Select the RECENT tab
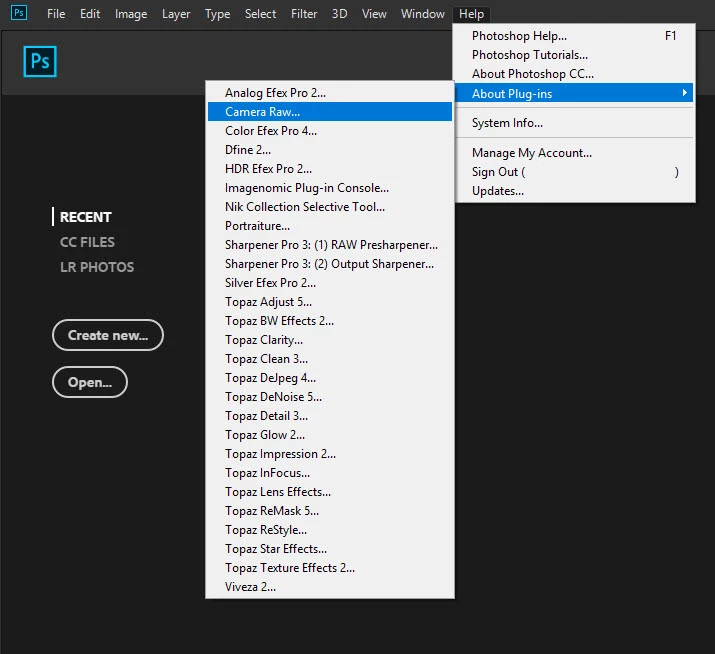The width and height of the screenshot is (715, 654). (85, 217)
